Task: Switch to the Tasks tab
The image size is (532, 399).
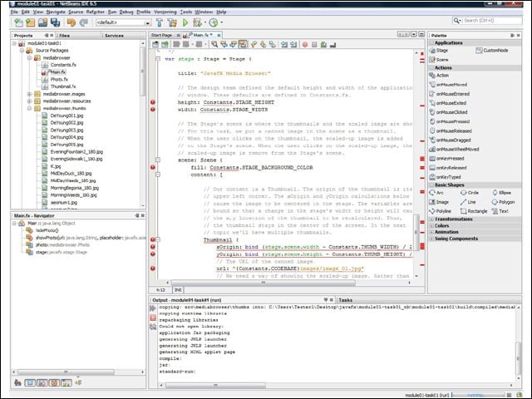Action: (x=346, y=300)
